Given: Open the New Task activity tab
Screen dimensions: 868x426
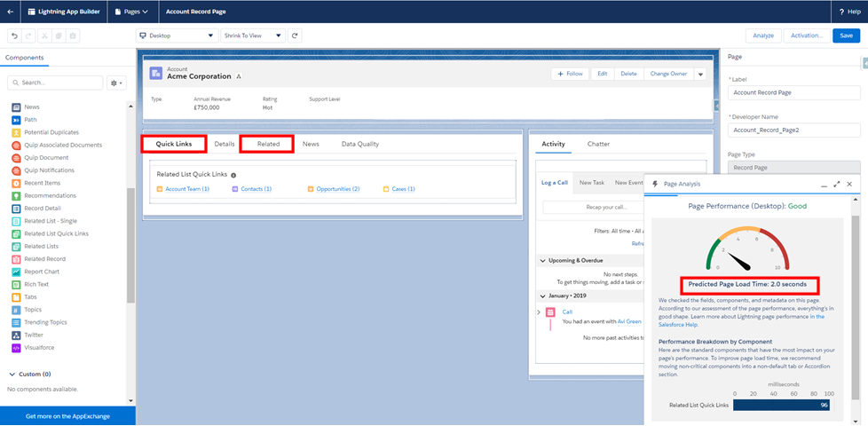Looking at the screenshot, I should click(x=592, y=183).
